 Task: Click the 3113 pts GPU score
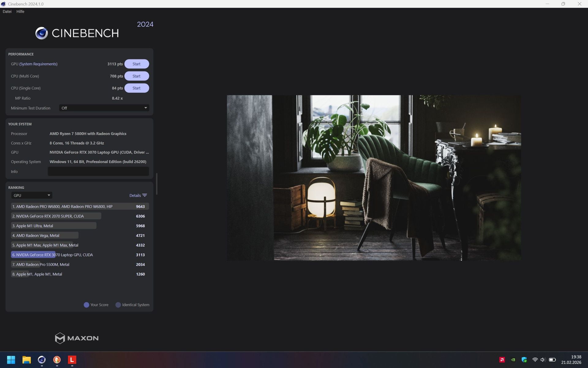(115, 64)
